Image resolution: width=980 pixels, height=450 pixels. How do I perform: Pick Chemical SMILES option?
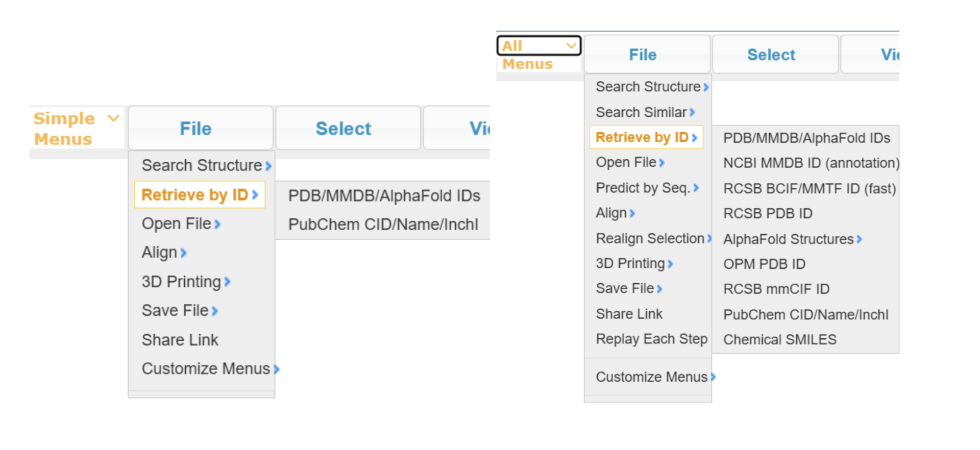click(779, 340)
